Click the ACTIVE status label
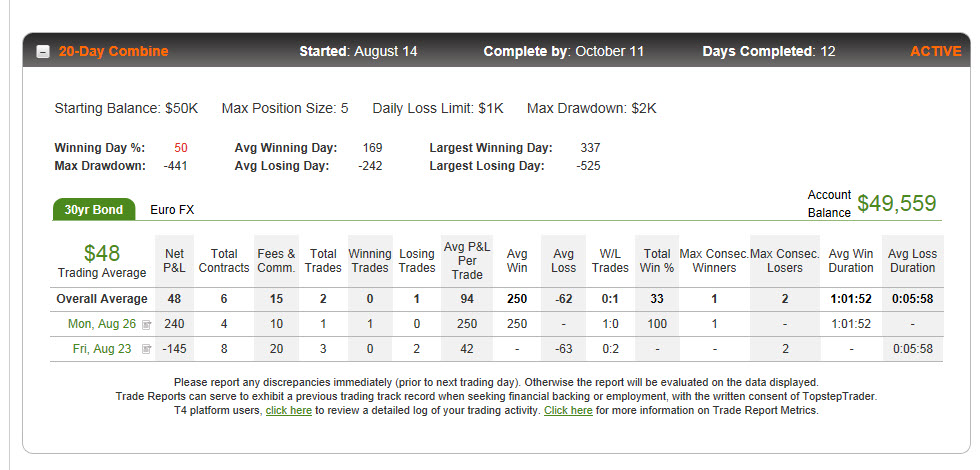 coord(936,51)
